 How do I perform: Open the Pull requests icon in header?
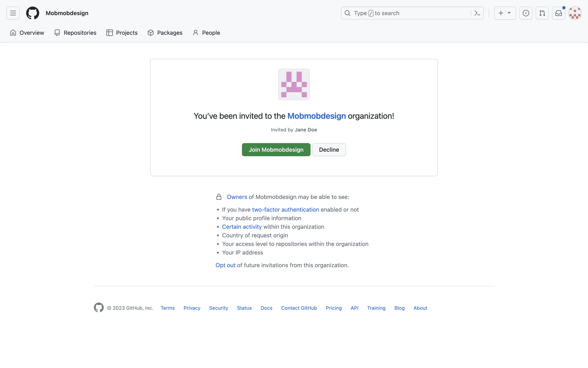[542, 13]
